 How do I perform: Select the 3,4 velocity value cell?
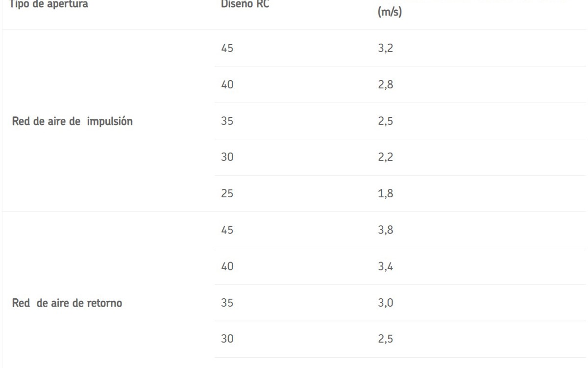381,266
